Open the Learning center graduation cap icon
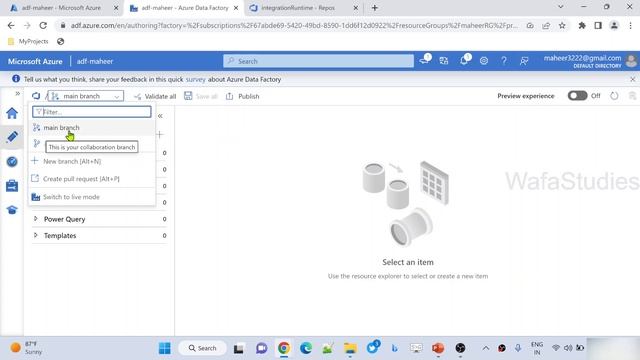Viewport: 640px width, 360px height. [12, 210]
